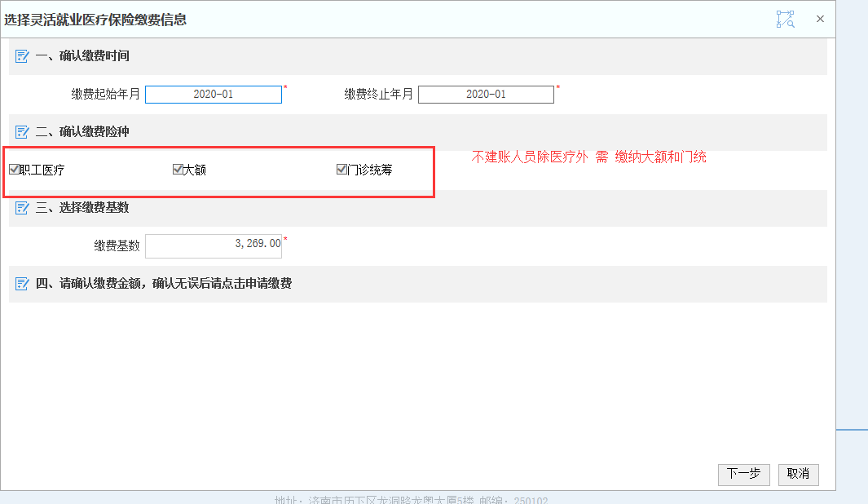This screenshot has width=868, height=504.
Task: Click the edit icon beside 四、请确认缴费金额
Action: pyautogui.click(x=21, y=284)
